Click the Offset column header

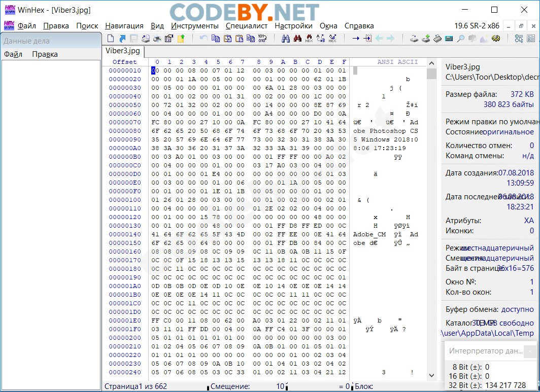(125, 62)
